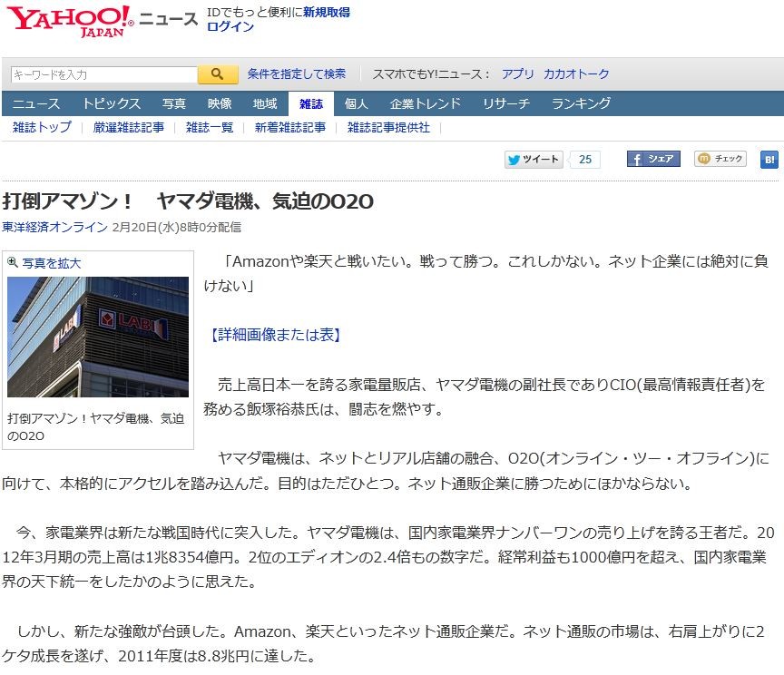Open the アプリ link

pyautogui.click(x=518, y=74)
